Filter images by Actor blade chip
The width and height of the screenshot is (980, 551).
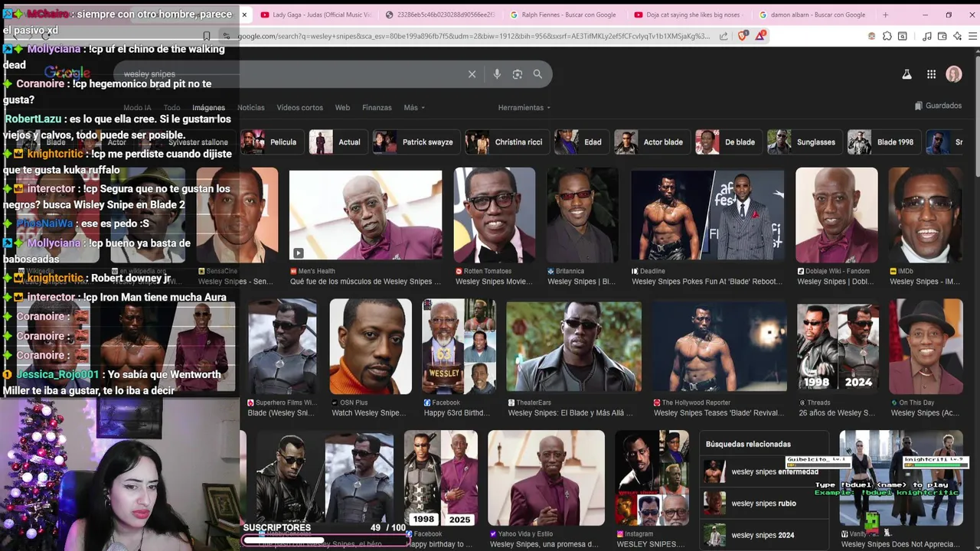[x=651, y=142]
